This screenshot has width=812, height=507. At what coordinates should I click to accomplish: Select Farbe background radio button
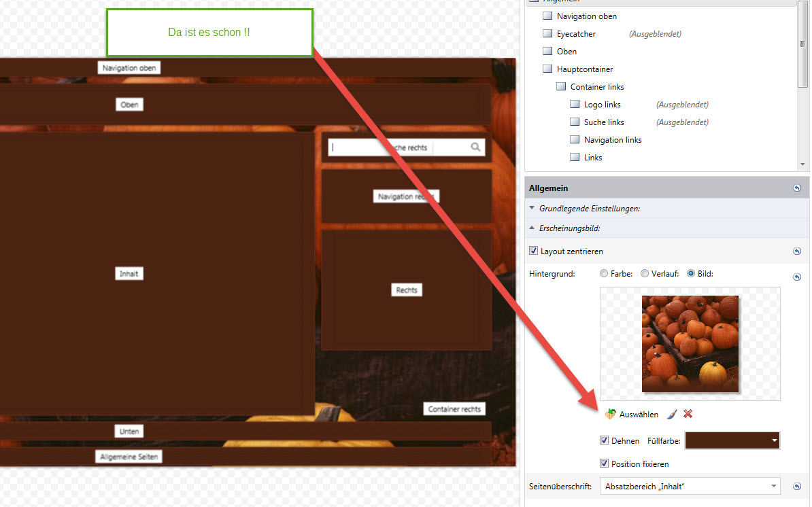coord(604,274)
